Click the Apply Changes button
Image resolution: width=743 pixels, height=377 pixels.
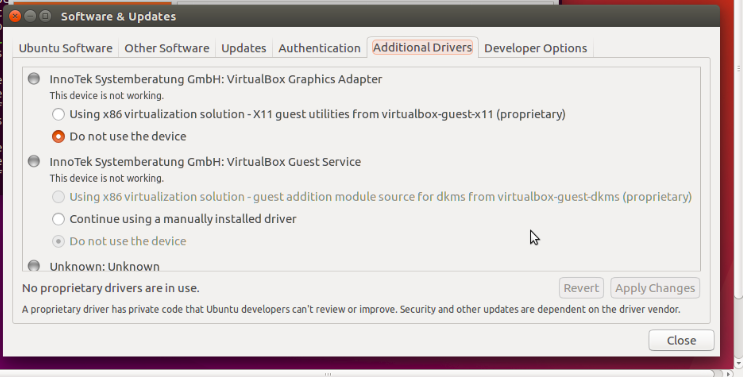(x=655, y=288)
